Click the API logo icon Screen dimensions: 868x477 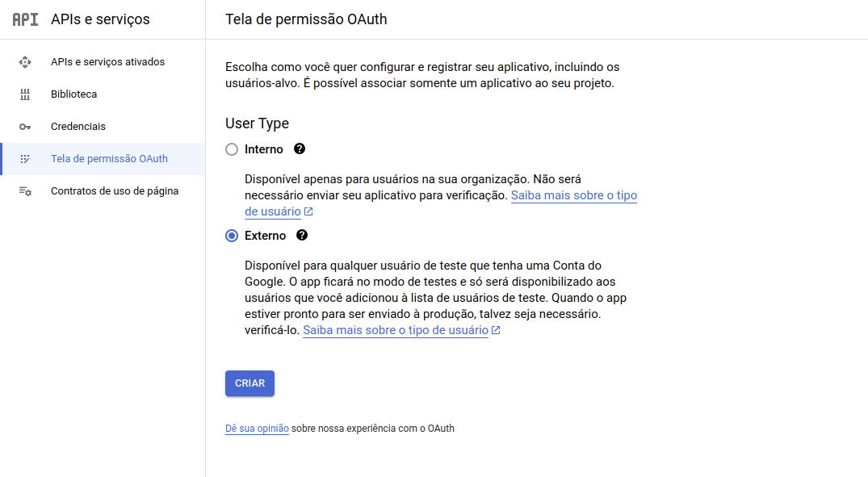pos(26,19)
